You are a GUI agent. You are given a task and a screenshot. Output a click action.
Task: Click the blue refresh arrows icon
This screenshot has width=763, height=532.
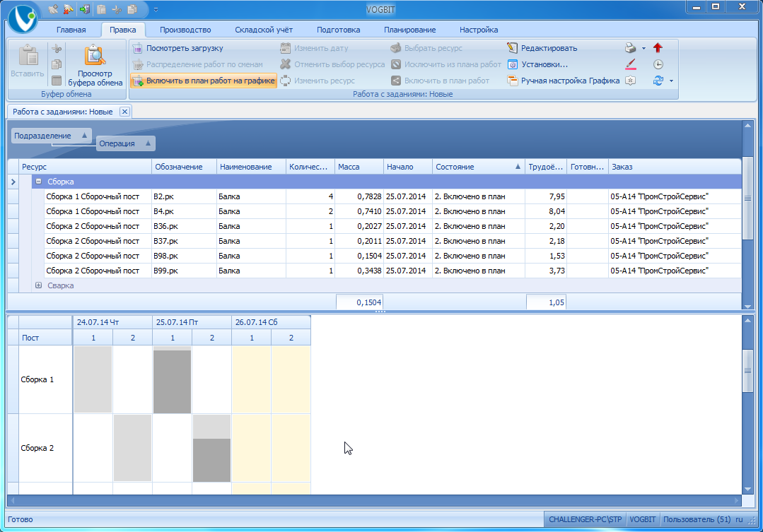pyautogui.click(x=658, y=81)
